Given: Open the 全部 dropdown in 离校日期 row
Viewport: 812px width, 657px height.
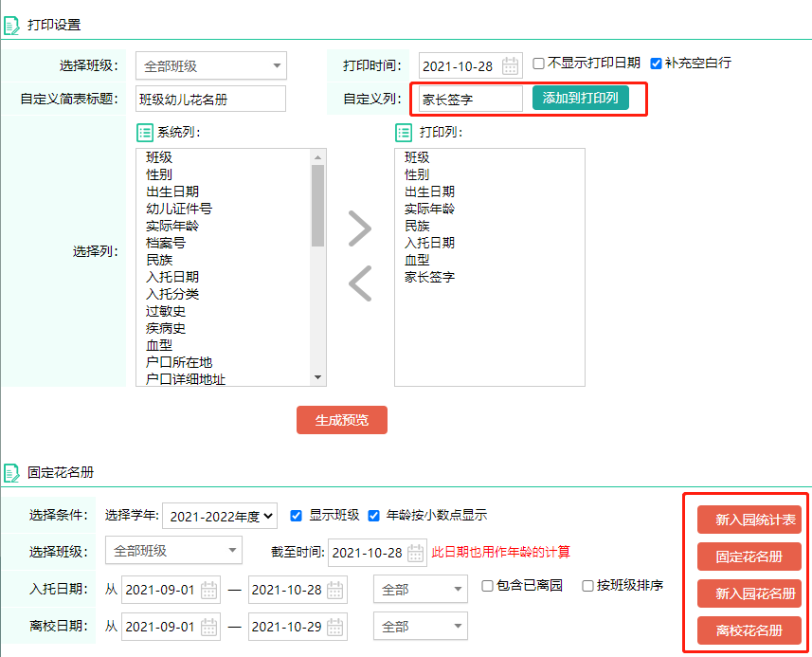Looking at the screenshot, I should (x=421, y=626).
